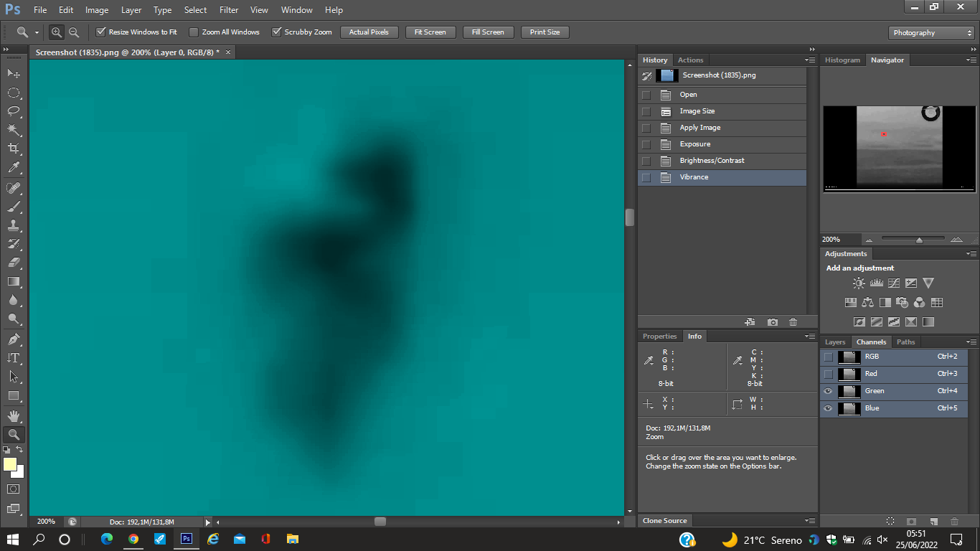Click the zoom out magnifier icon

coord(74,32)
